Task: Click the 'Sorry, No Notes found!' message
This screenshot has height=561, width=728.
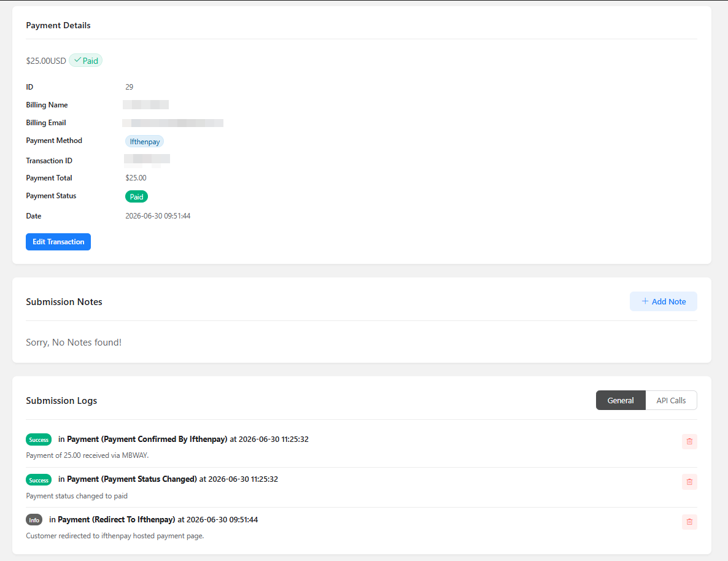Action: [74, 342]
